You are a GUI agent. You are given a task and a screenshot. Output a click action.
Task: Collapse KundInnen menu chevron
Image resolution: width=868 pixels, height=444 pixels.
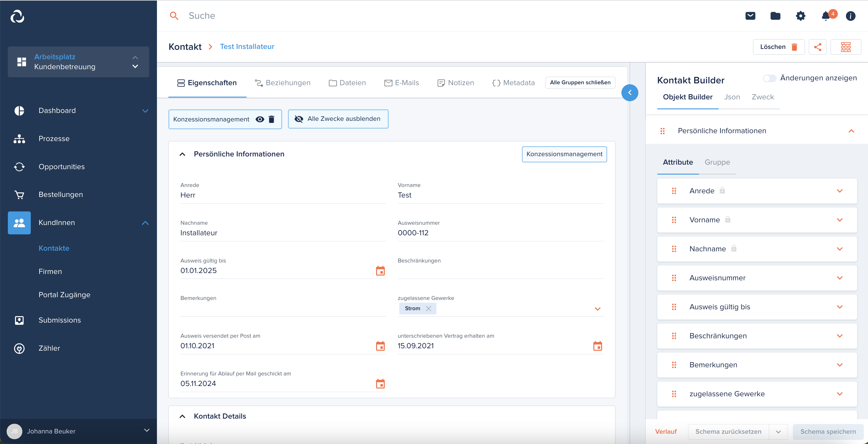coord(145,223)
